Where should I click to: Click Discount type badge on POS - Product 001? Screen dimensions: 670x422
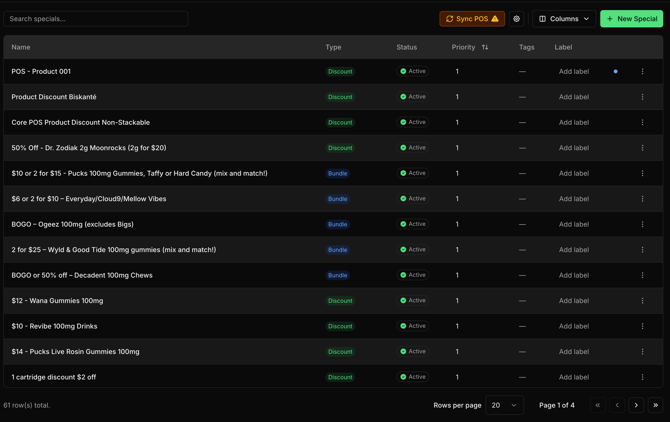340,71
